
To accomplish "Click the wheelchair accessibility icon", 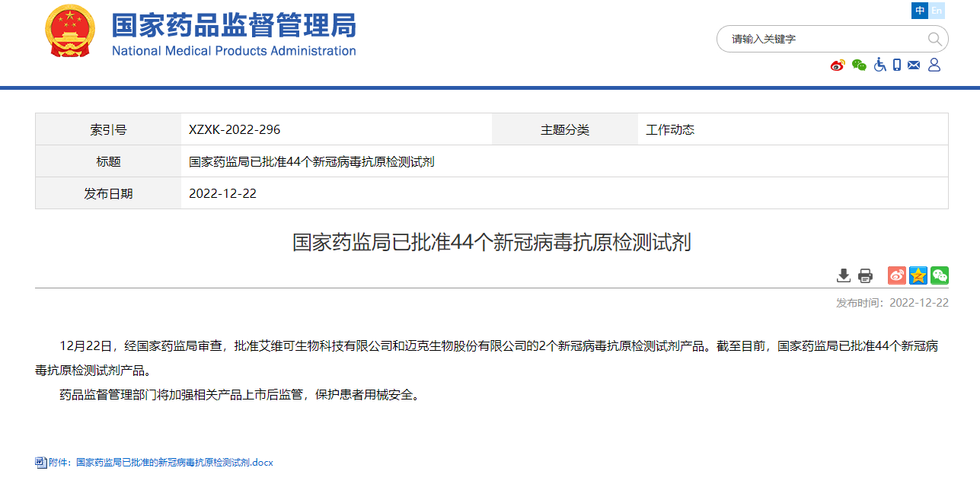I will pos(879,65).
